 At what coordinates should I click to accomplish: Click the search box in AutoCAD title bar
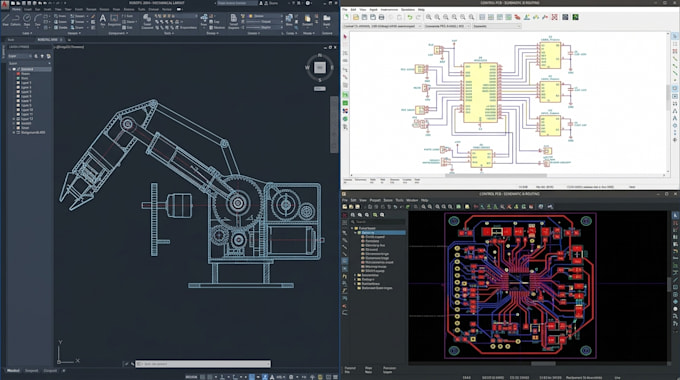(237, 3)
